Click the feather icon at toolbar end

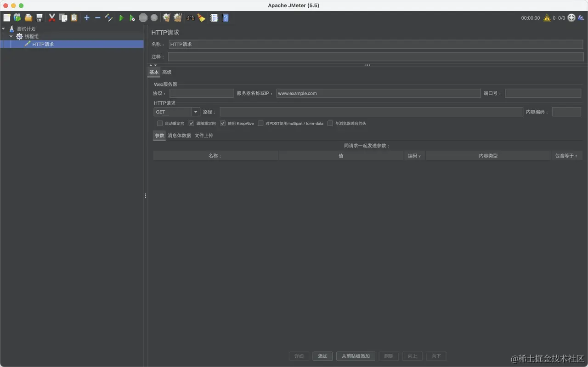pyautogui.click(x=581, y=18)
